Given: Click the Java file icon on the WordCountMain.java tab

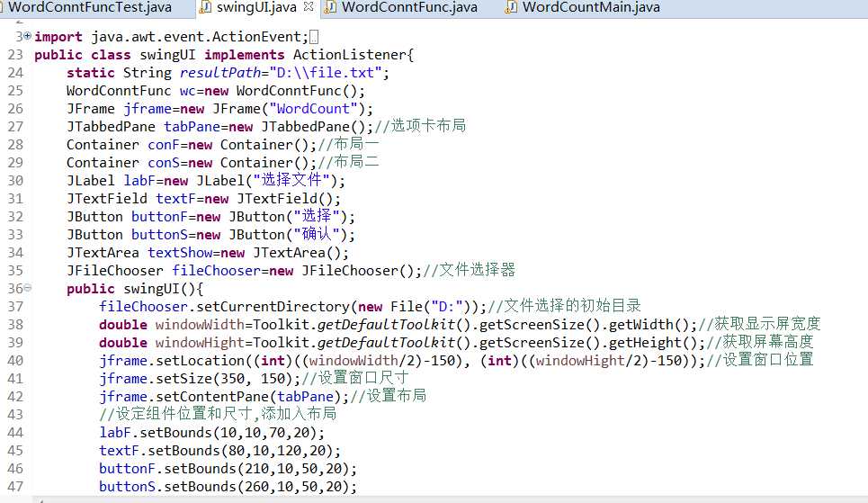Looking at the screenshot, I should (511, 7).
